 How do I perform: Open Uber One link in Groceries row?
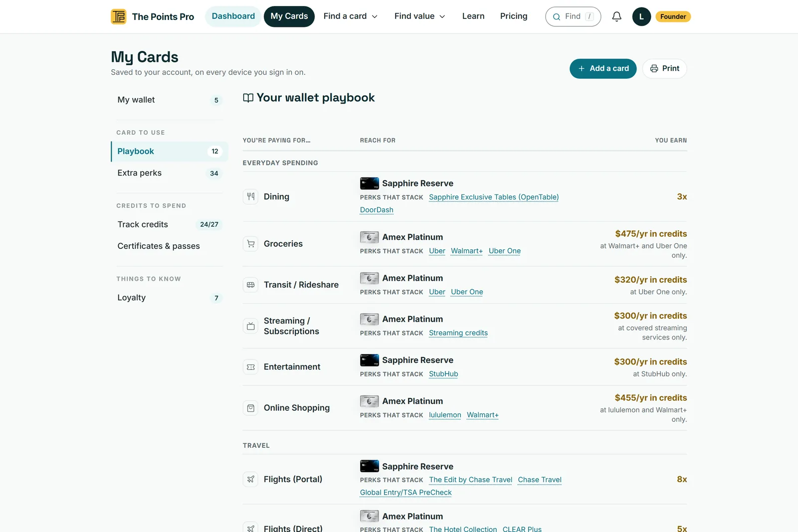[x=505, y=251]
